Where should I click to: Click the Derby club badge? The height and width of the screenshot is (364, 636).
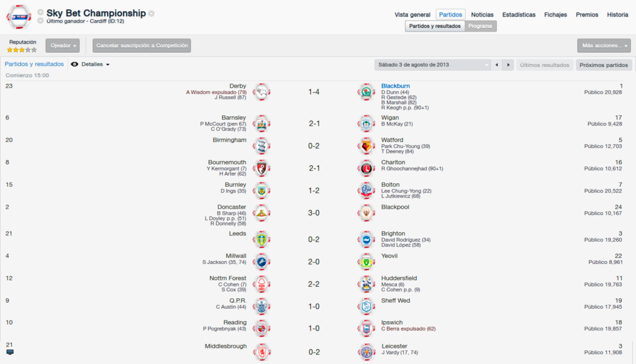point(261,92)
